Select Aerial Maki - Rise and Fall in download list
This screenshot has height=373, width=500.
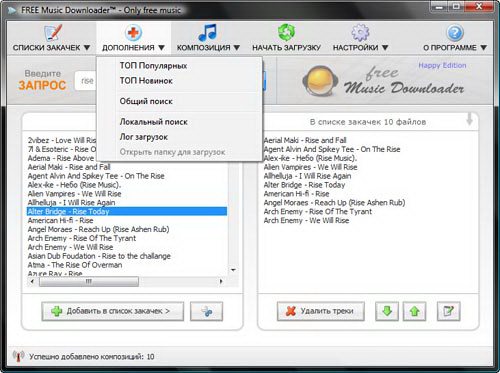(305, 140)
